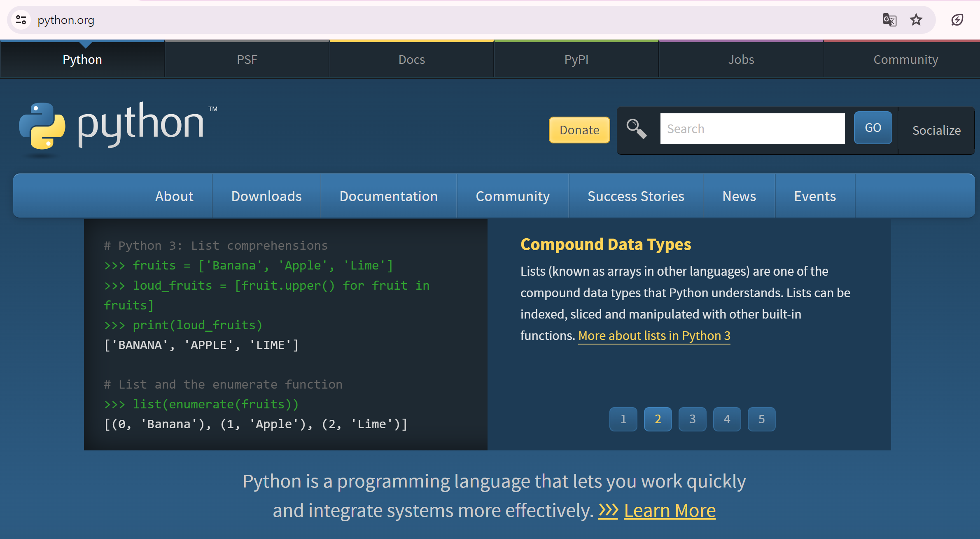The image size is (980, 539).
Task: Open the Downloads menu
Action: [266, 196]
